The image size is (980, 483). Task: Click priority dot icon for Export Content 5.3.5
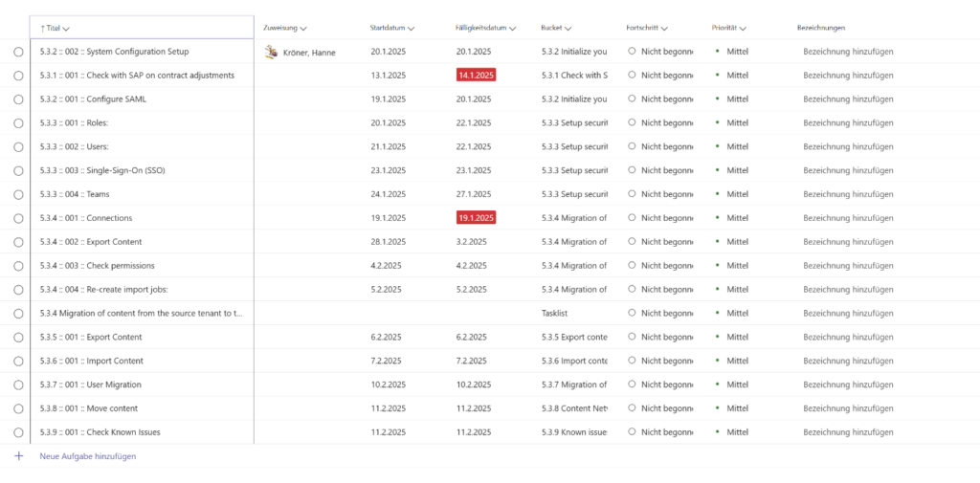[717, 337]
